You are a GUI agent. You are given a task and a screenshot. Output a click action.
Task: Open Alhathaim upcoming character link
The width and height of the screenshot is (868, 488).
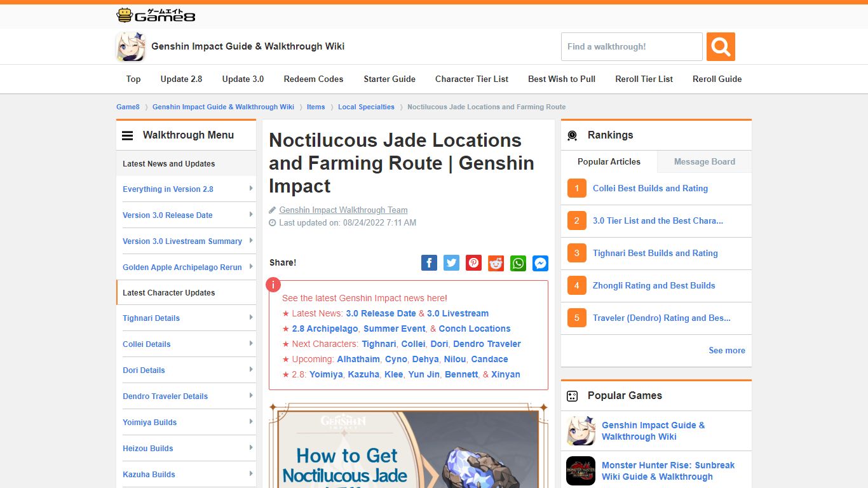click(x=358, y=359)
